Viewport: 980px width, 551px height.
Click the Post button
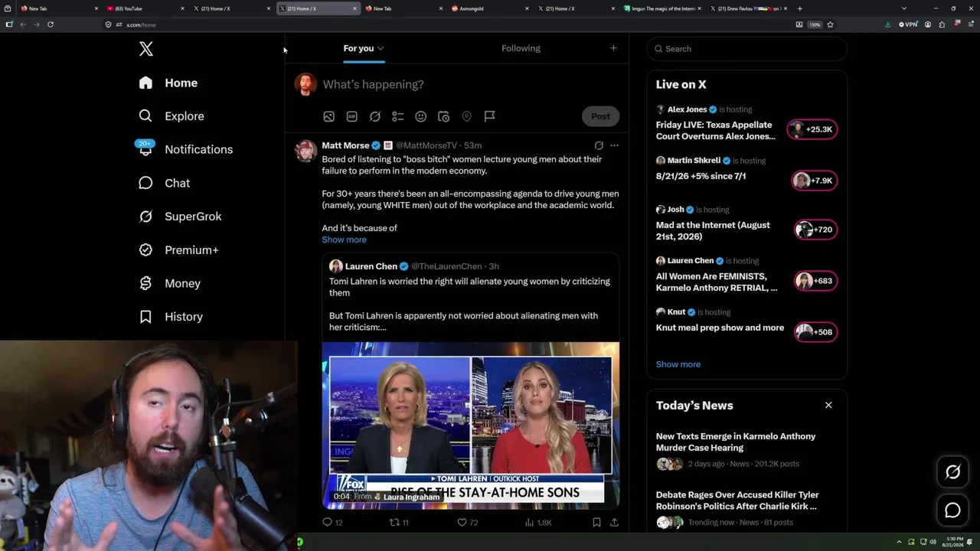[600, 116]
